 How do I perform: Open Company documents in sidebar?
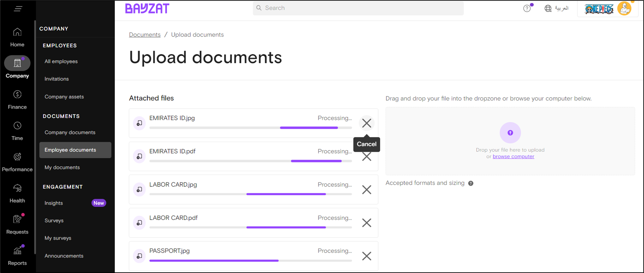[70, 132]
